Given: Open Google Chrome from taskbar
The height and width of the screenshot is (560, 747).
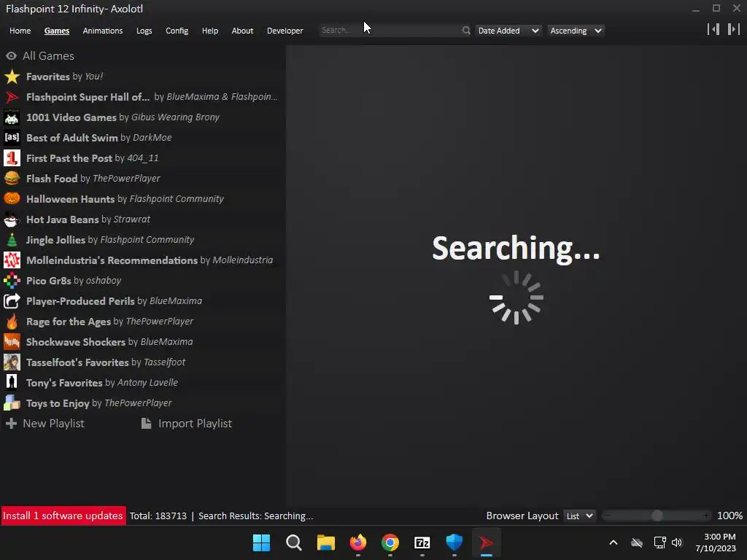Looking at the screenshot, I should click(x=390, y=542).
